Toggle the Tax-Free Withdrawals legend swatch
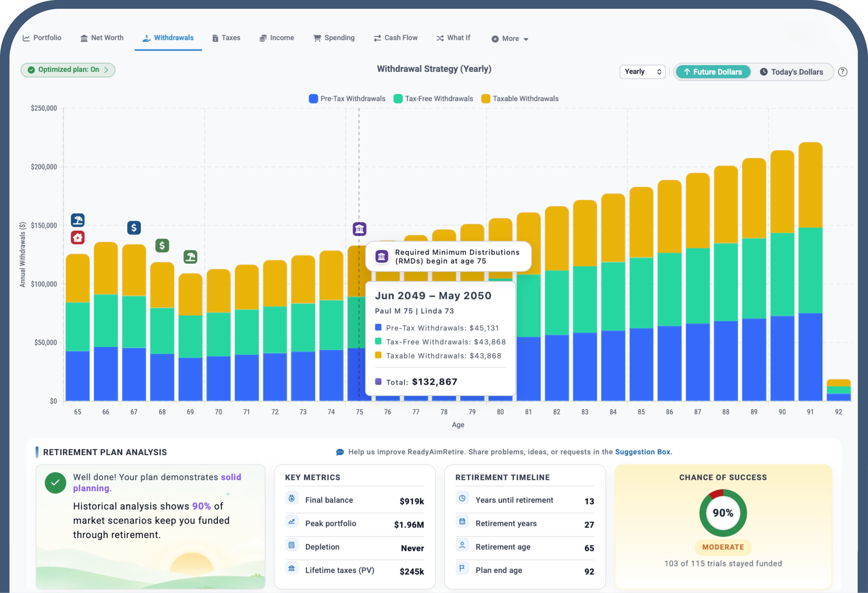868x593 pixels. pyautogui.click(x=398, y=99)
